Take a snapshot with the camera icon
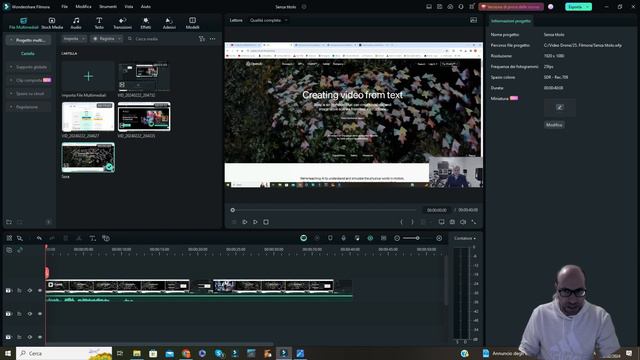Screen dimensions: 640x360 click(452, 222)
